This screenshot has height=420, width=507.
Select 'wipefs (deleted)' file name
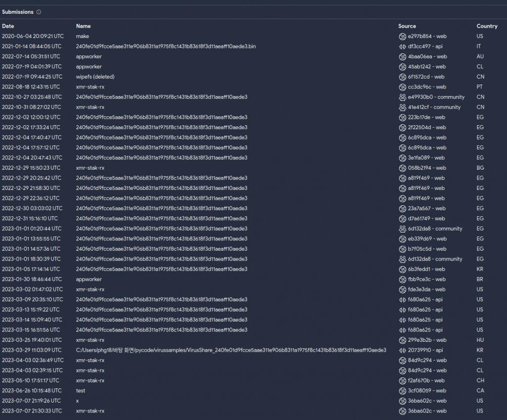[x=95, y=77]
